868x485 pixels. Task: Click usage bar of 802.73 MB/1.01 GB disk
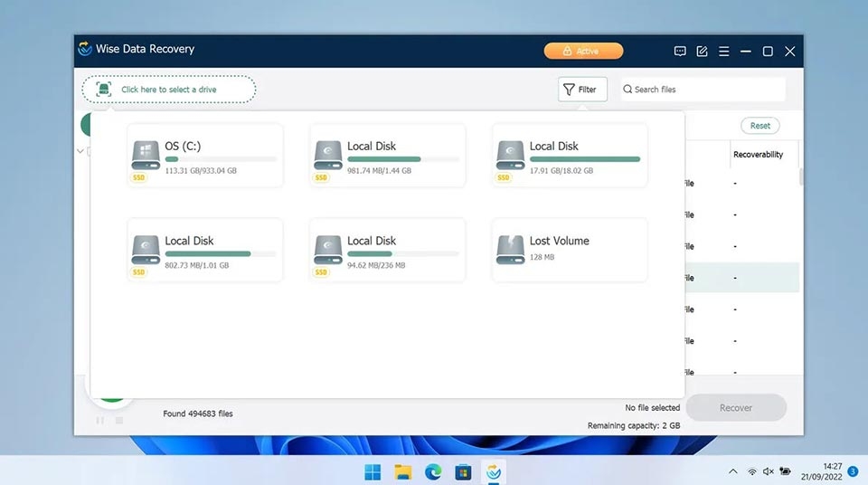tap(221, 254)
